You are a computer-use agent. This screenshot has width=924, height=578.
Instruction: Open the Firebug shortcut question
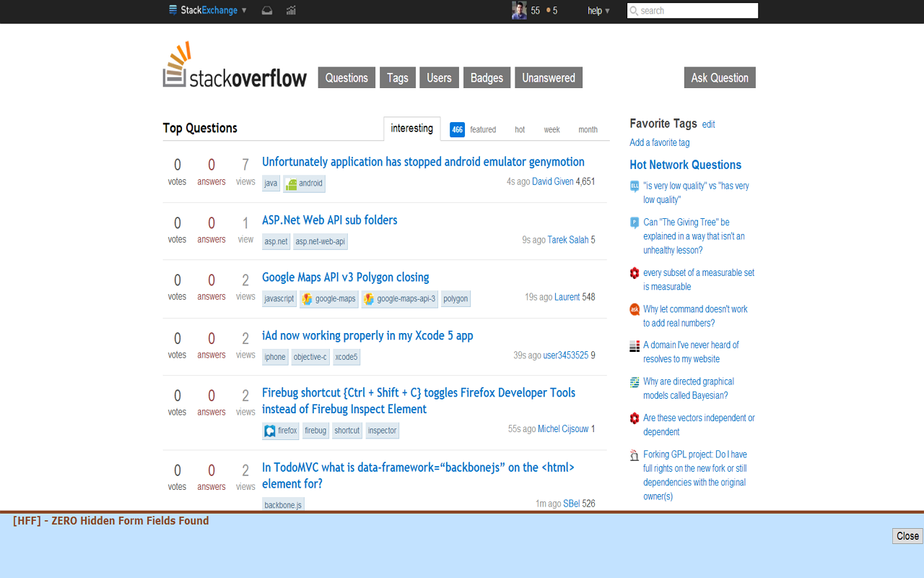click(419, 401)
